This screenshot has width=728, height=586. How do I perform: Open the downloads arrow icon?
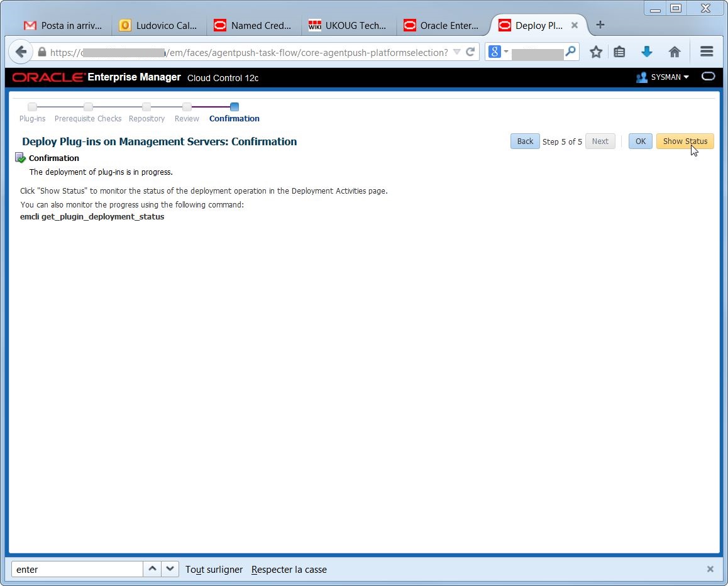click(647, 52)
